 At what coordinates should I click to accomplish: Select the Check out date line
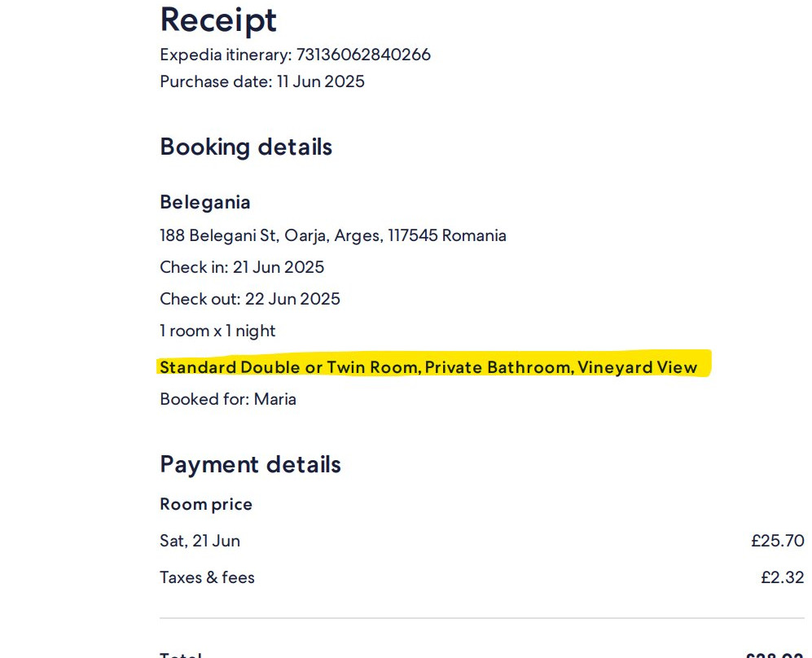[250, 299]
